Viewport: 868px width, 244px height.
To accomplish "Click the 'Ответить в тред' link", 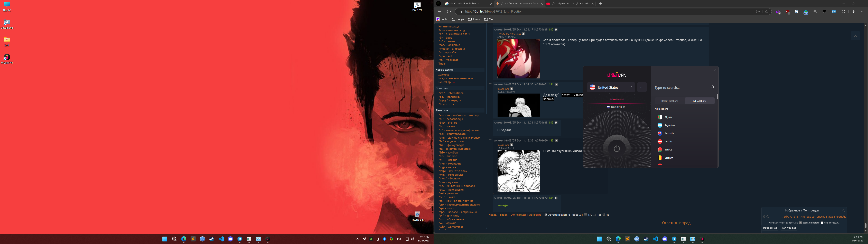I will (x=676, y=223).
